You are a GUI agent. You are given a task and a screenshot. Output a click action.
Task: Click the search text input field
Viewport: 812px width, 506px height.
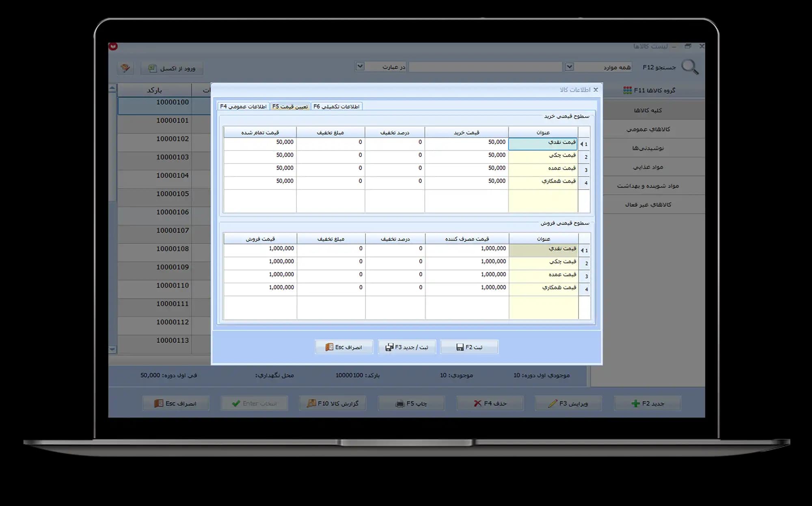click(x=485, y=67)
